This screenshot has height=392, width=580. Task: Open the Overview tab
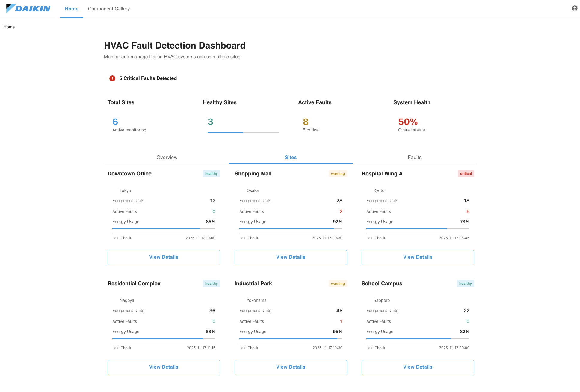pyautogui.click(x=167, y=157)
